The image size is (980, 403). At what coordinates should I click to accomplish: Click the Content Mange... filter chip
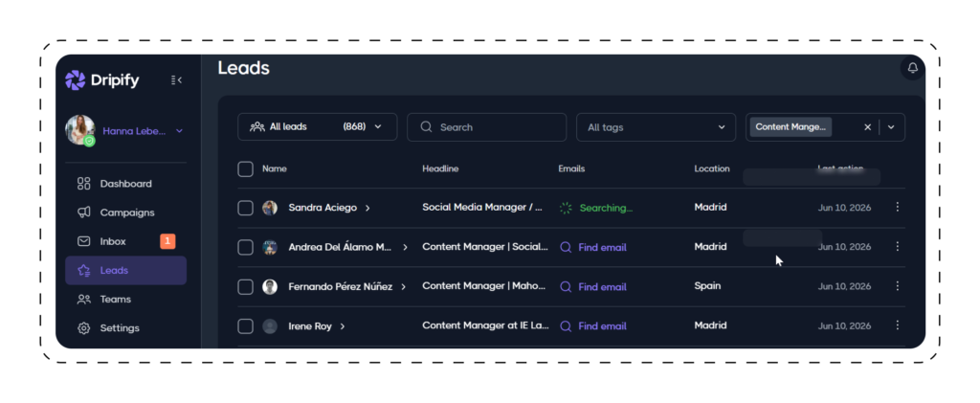[x=791, y=127]
